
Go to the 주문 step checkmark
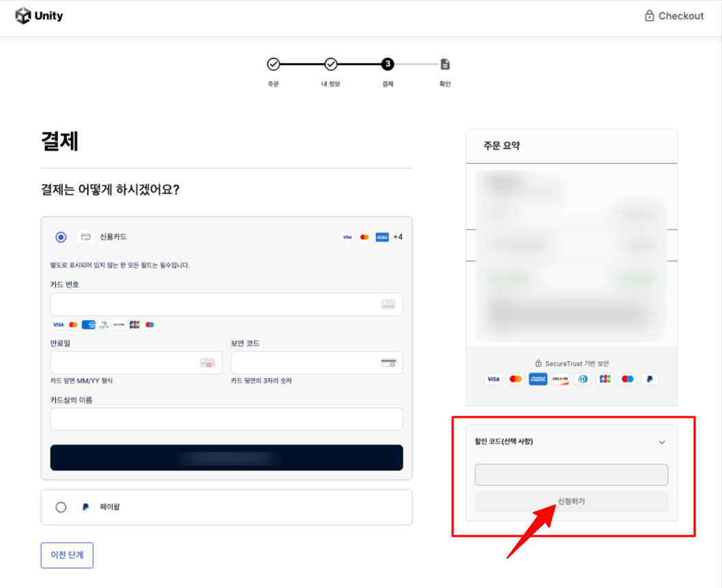point(273,64)
